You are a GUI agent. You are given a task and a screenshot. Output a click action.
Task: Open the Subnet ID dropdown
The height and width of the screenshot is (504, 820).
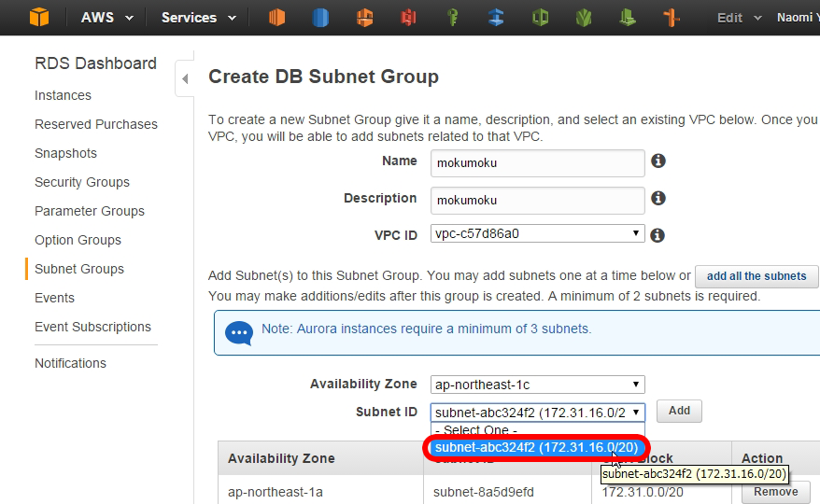click(x=538, y=413)
